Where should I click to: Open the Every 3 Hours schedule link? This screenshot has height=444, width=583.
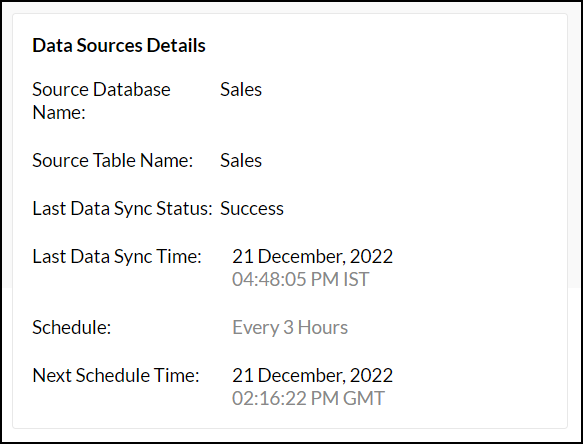(x=290, y=328)
